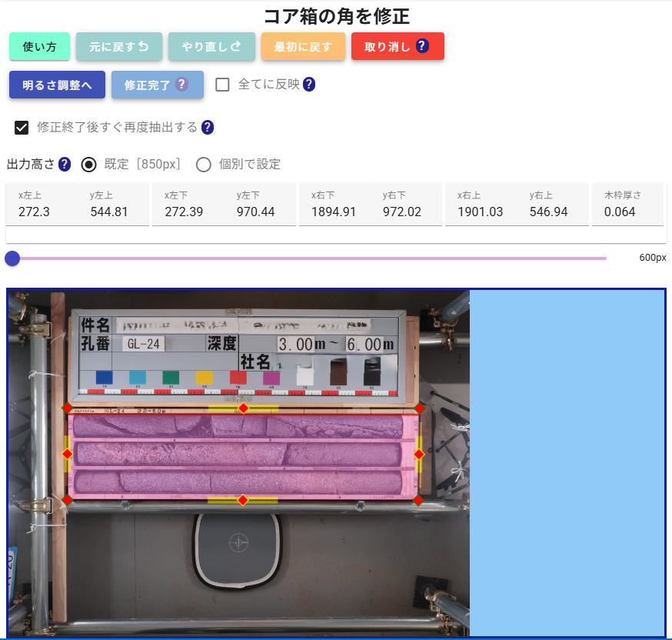
Task: Select bottom-right red corner handle of core box
Action: click(x=418, y=500)
